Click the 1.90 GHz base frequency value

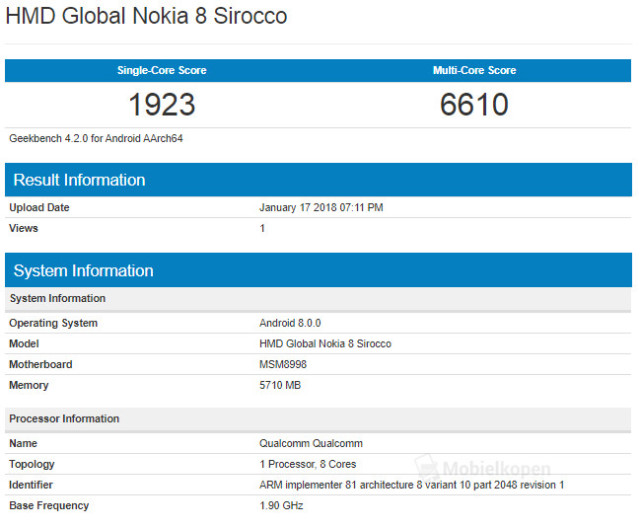pos(282,505)
